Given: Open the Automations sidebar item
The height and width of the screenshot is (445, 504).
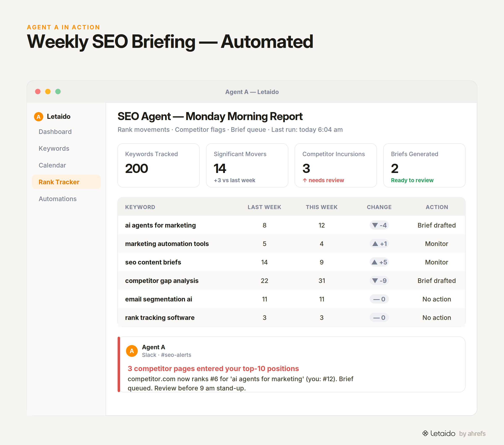Looking at the screenshot, I should [x=58, y=199].
